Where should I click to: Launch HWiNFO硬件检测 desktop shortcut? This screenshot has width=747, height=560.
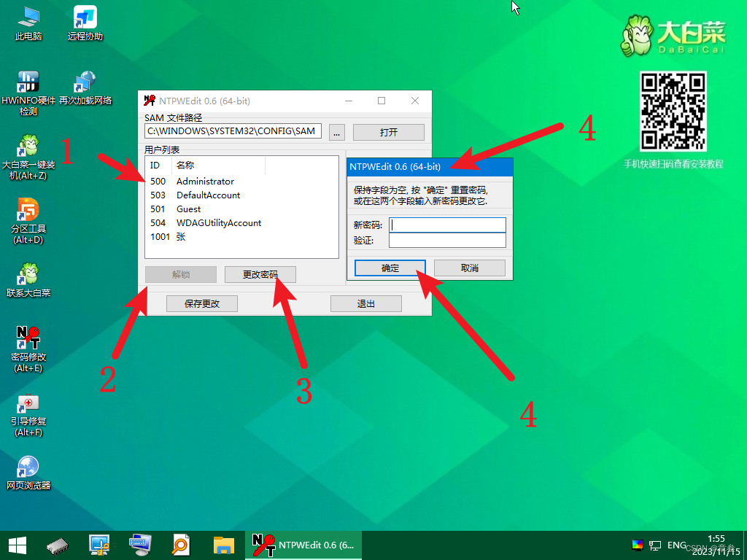pyautogui.click(x=28, y=93)
